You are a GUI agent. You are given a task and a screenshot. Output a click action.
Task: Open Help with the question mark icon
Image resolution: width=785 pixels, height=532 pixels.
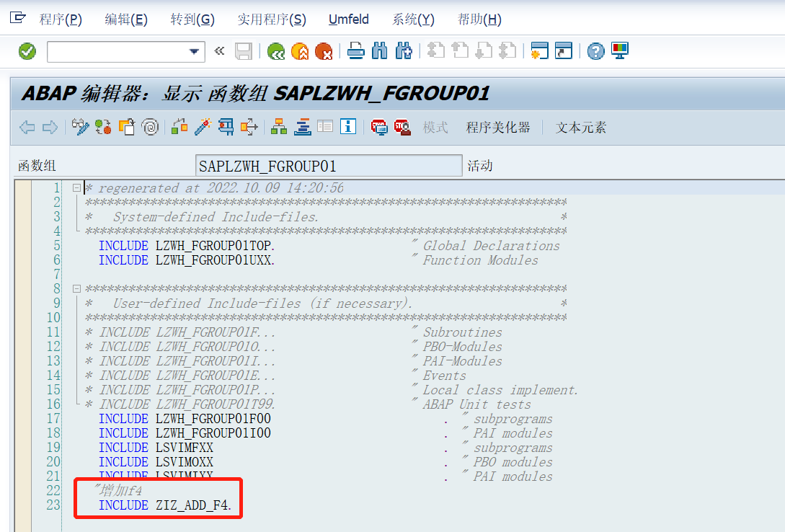pos(595,51)
